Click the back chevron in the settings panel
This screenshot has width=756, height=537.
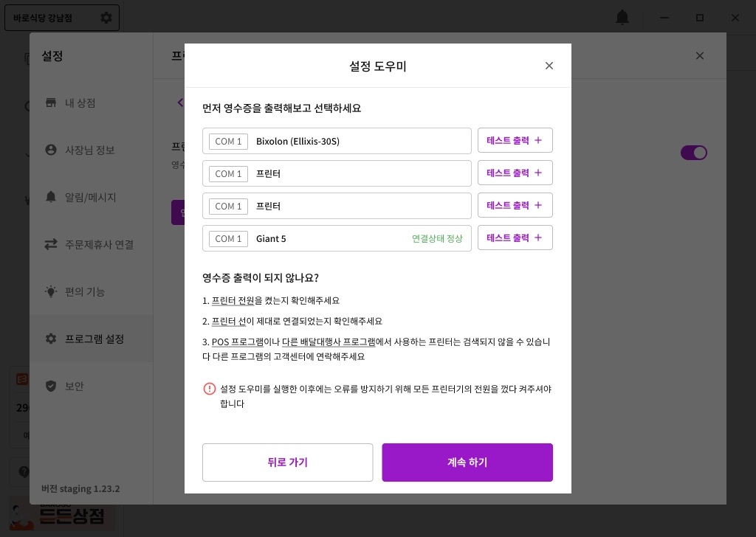point(179,103)
